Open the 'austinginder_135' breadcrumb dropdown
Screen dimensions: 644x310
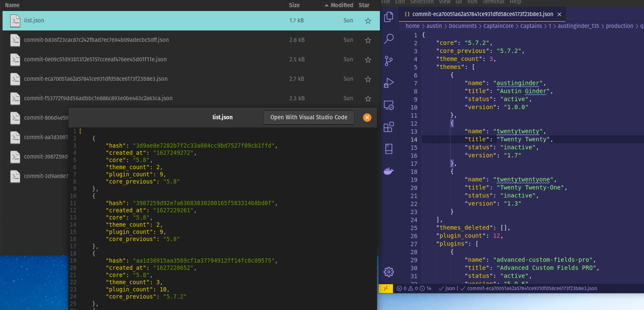[x=579, y=26]
